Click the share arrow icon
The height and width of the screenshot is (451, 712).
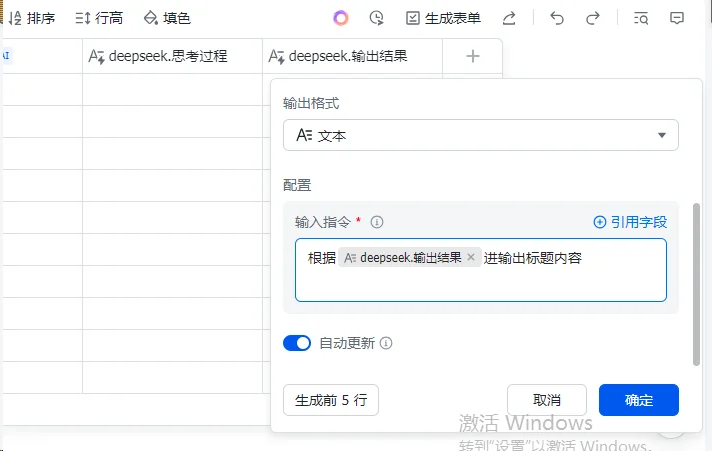(x=509, y=18)
